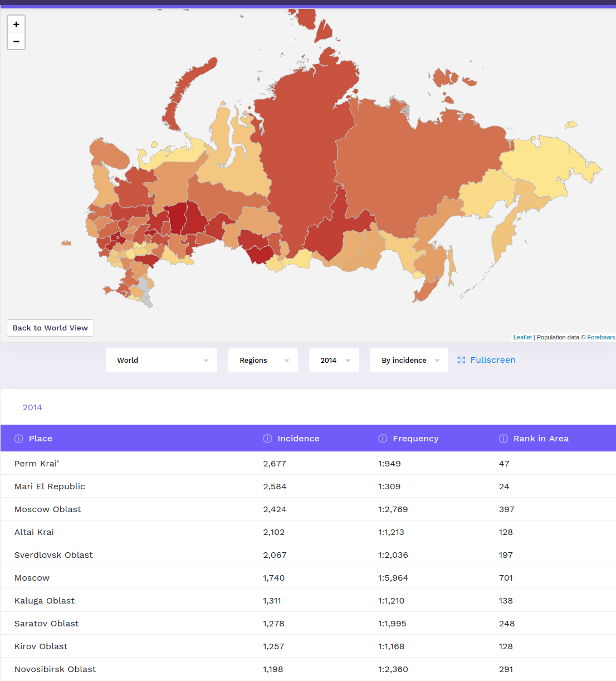
Task: Click the Fullscreen text link
Action: tap(493, 360)
